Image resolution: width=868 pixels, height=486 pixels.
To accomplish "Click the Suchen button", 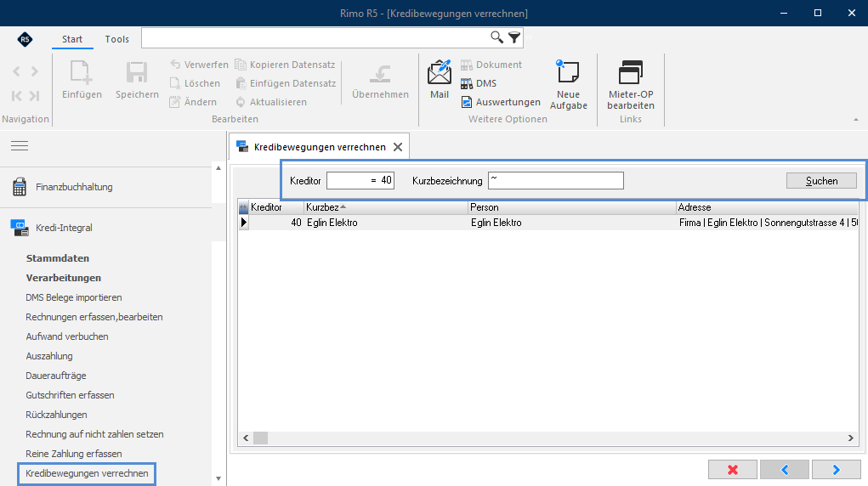I will (x=821, y=181).
